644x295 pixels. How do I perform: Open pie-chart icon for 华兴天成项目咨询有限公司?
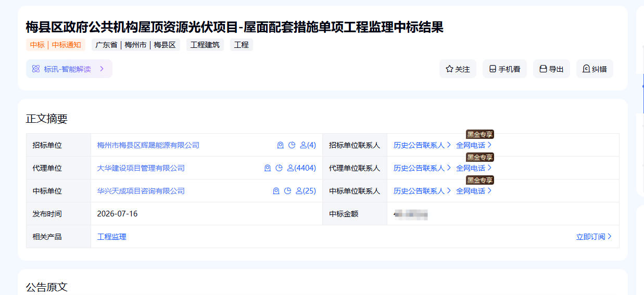coord(287,191)
